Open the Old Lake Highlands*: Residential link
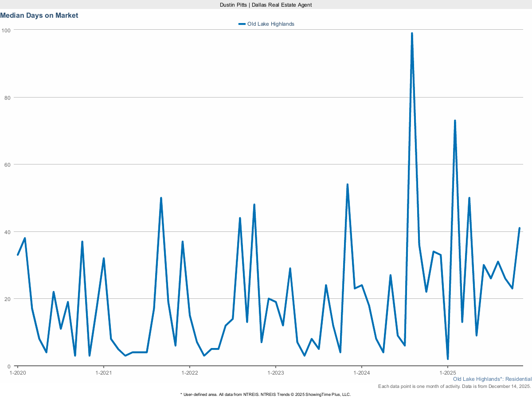The image size is (532, 399). click(x=492, y=379)
